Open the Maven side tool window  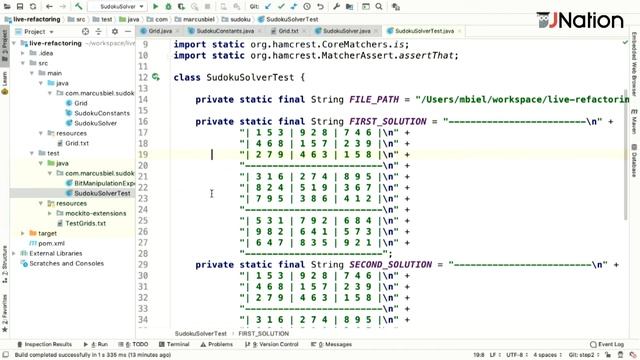pos(634,122)
